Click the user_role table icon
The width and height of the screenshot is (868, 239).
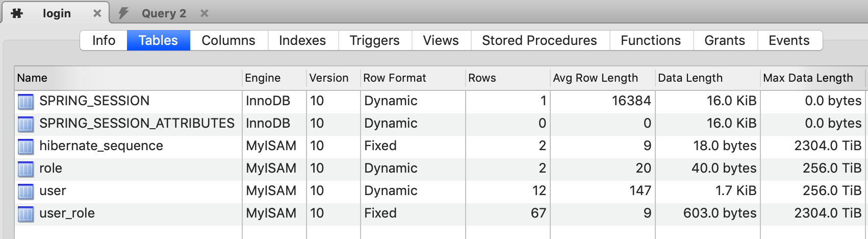click(25, 214)
